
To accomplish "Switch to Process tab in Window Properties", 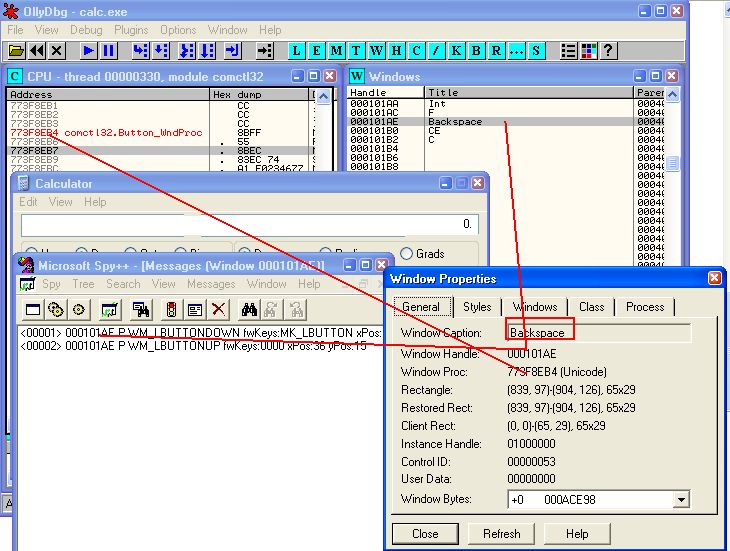I will coord(645,307).
